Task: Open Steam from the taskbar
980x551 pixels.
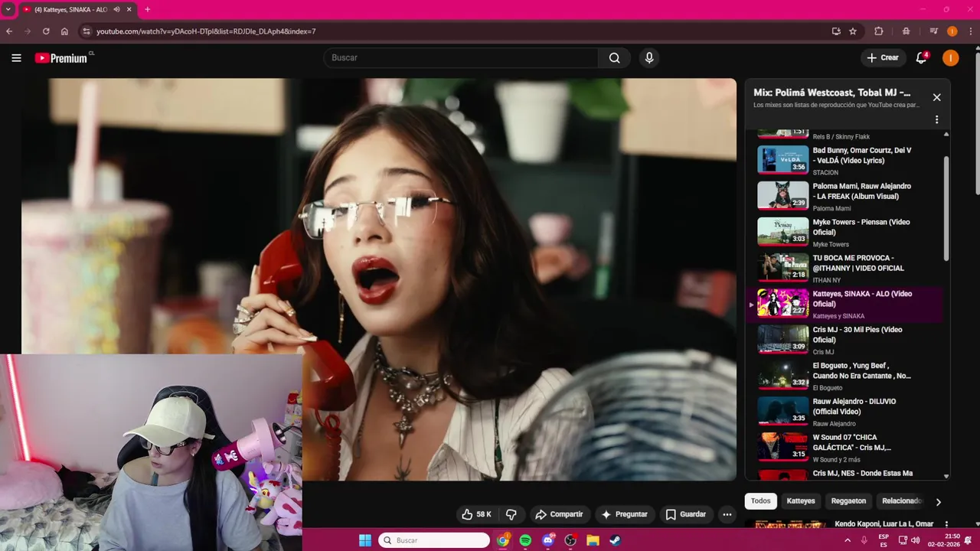Action: coord(615,540)
